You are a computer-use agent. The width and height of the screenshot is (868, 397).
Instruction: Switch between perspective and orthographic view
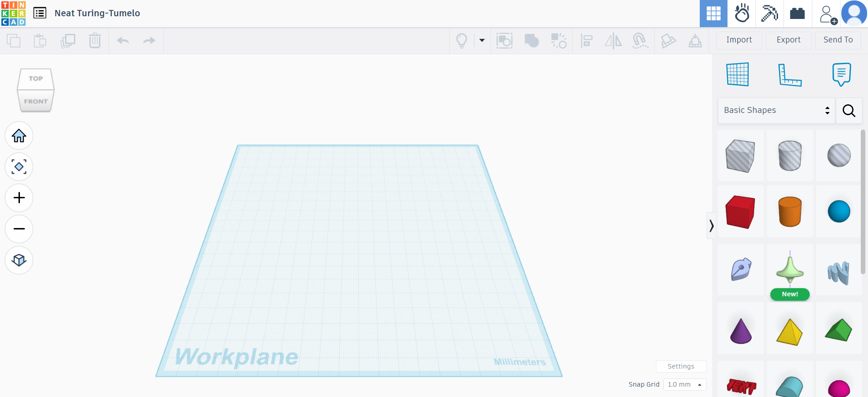[19, 260]
